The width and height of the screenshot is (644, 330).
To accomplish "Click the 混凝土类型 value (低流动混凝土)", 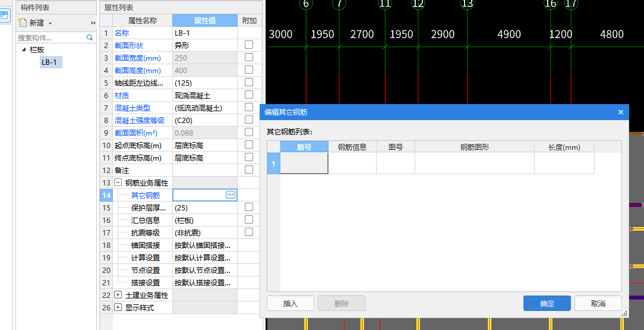I will pos(205,108).
